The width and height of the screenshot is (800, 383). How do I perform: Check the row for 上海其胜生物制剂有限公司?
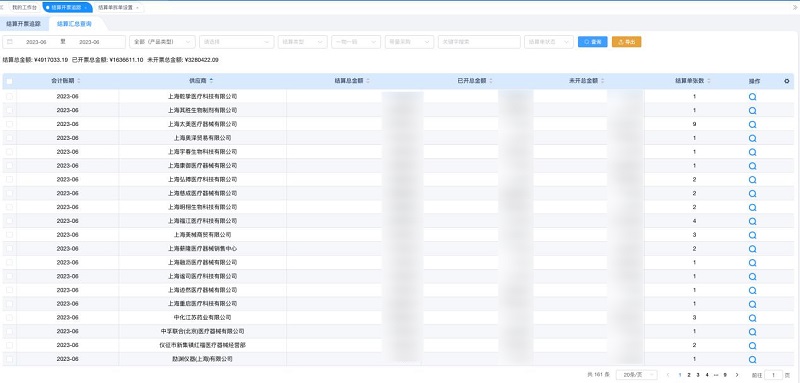pyautogui.click(x=9, y=110)
